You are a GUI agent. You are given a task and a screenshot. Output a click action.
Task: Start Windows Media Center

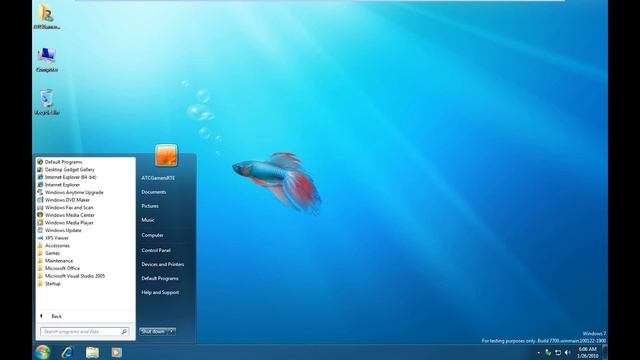point(66,215)
